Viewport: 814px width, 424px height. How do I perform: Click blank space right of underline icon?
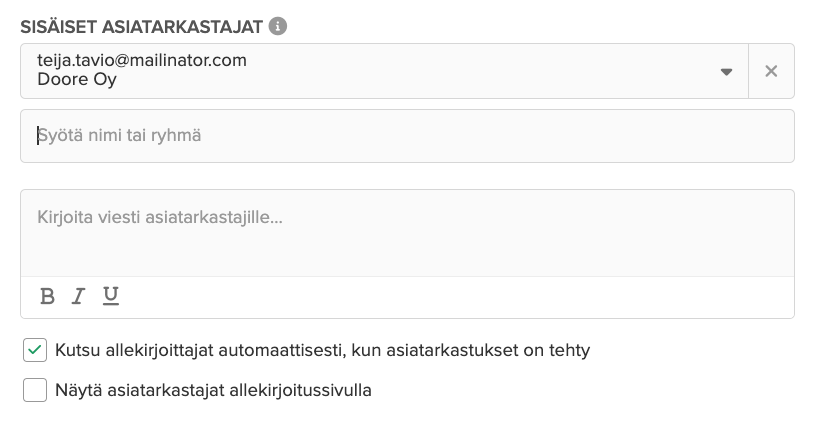(457, 297)
